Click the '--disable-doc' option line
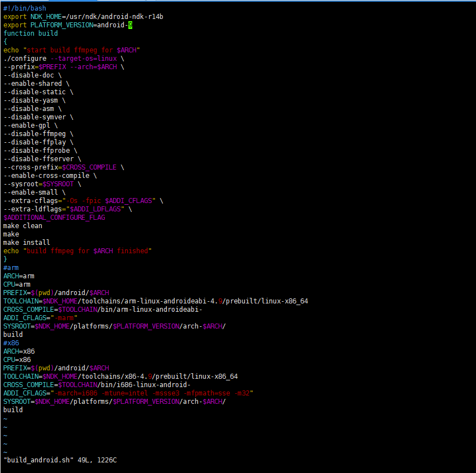Screen dimensions: 476x473 coord(32,75)
